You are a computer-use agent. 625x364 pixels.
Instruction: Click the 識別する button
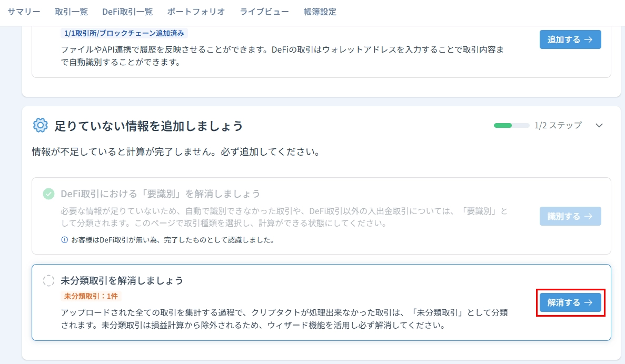(x=570, y=216)
